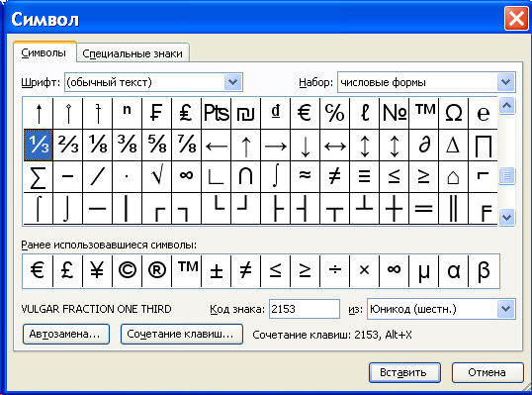
Task: Pick the registered ® from recently used symbols
Action: (x=157, y=271)
